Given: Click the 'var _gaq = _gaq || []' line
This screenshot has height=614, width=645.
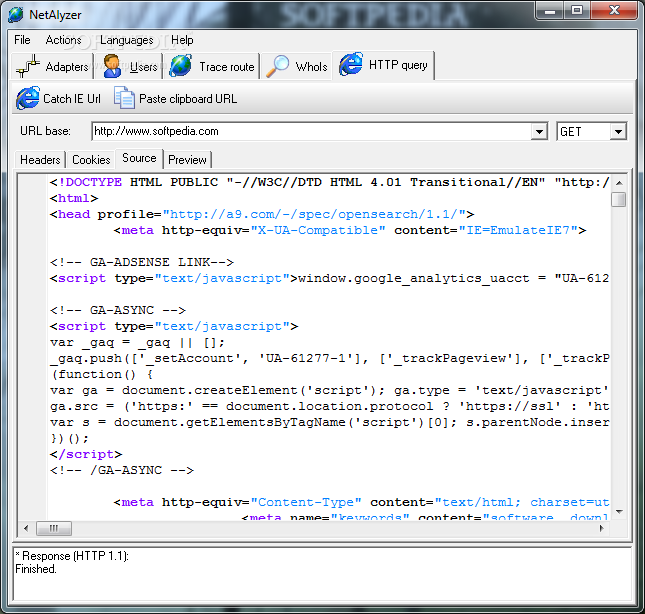Looking at the screenshot, I should pyautogui.click(x=137, y=343).
